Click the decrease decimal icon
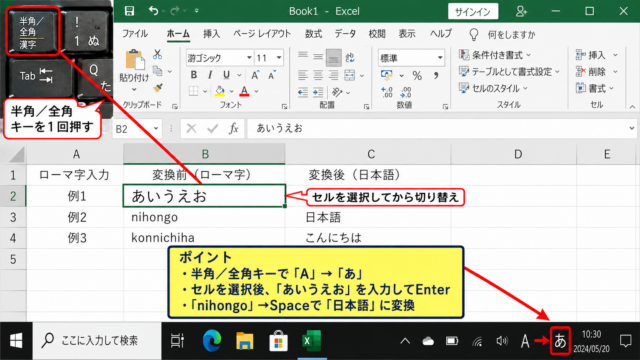 point(405,92)
